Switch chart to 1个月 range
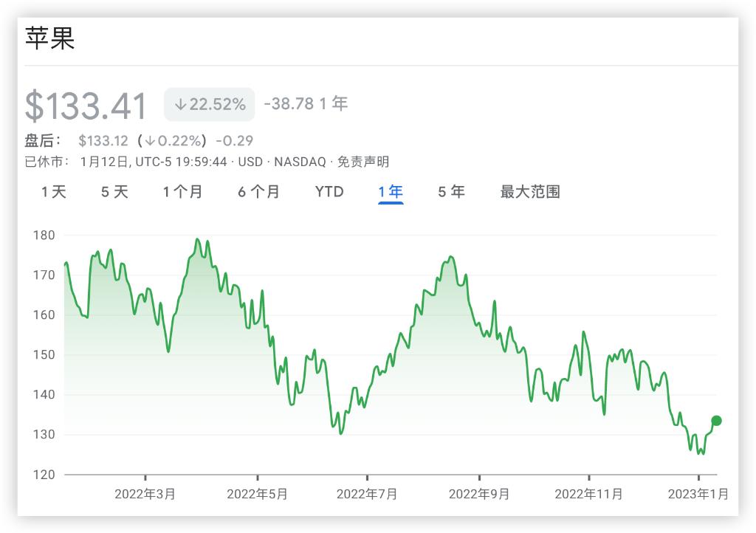The width and height of the screenshot is (756, 533). (182, 192)
